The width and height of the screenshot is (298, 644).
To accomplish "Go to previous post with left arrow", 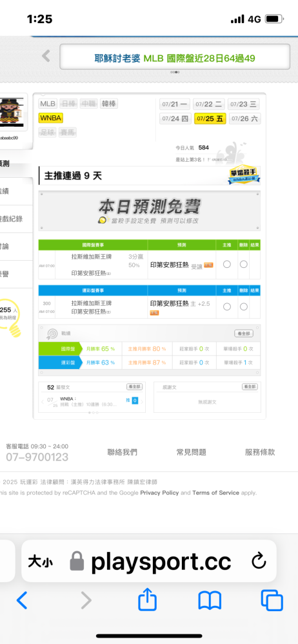I will (x=43, y=402).
